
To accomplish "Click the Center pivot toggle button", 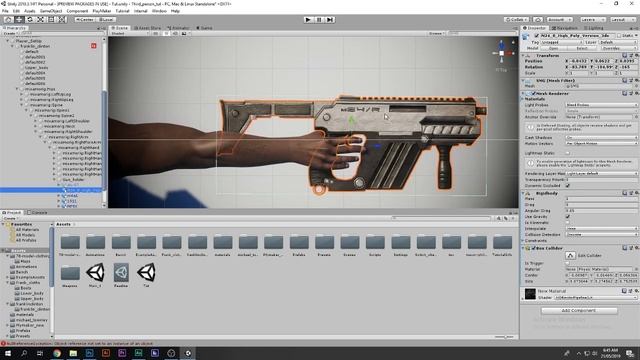I will click(x=85, y=19).
